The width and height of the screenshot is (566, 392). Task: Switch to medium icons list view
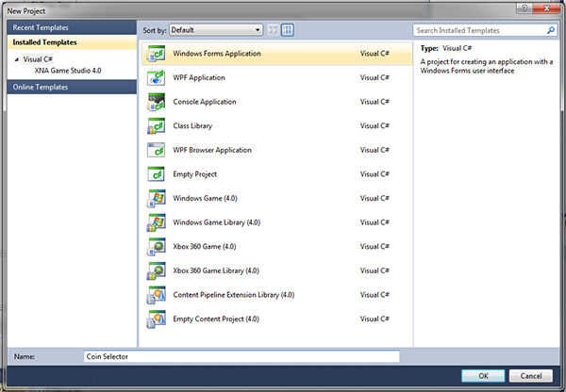click(288, 30)
